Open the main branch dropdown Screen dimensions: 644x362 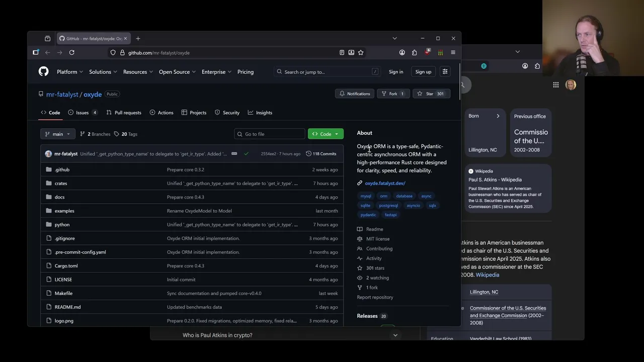[58, 134]
